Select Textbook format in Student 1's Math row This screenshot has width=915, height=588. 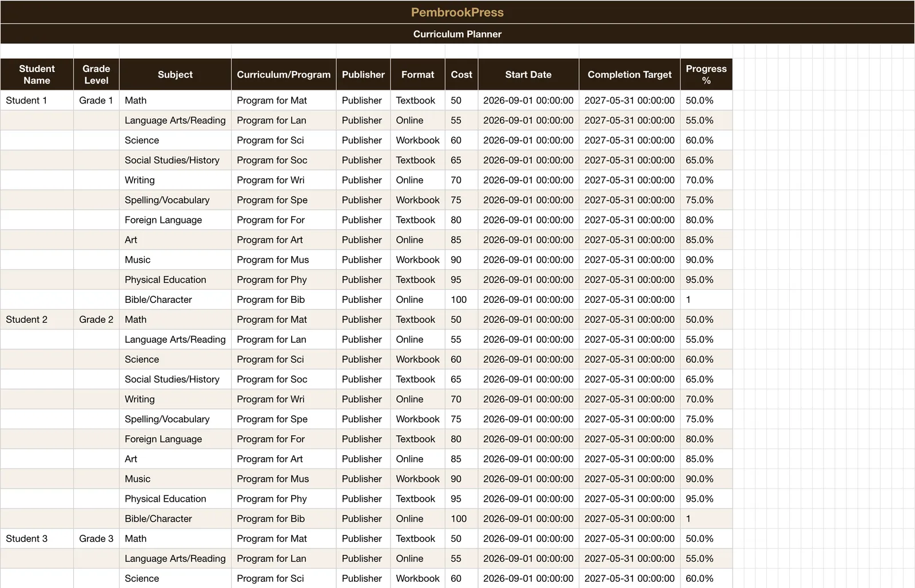[x=417, y=100]
